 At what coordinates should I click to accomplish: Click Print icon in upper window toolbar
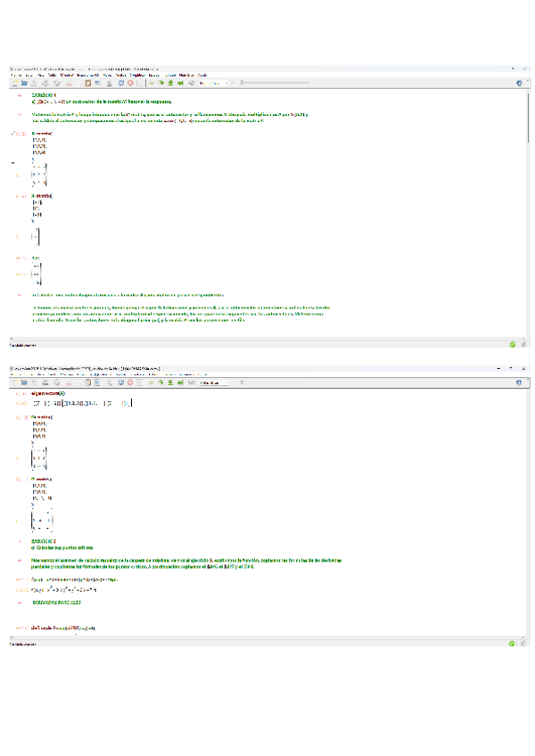(45, 83)
